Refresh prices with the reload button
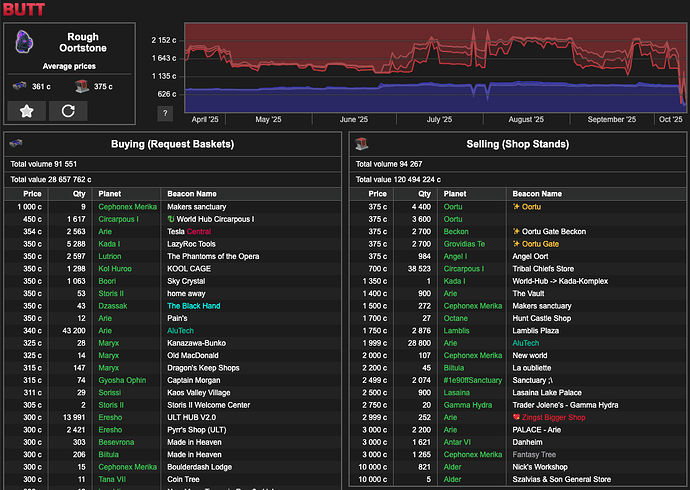 (x=68, y=111)
